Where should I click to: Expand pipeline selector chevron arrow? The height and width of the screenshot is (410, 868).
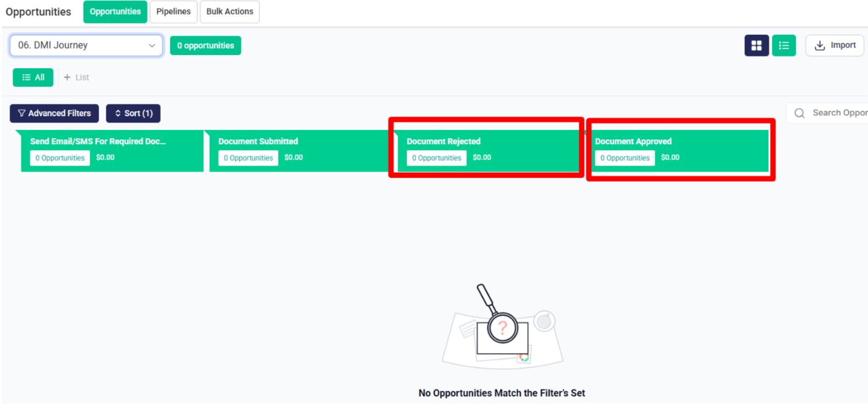pos(152,46)
